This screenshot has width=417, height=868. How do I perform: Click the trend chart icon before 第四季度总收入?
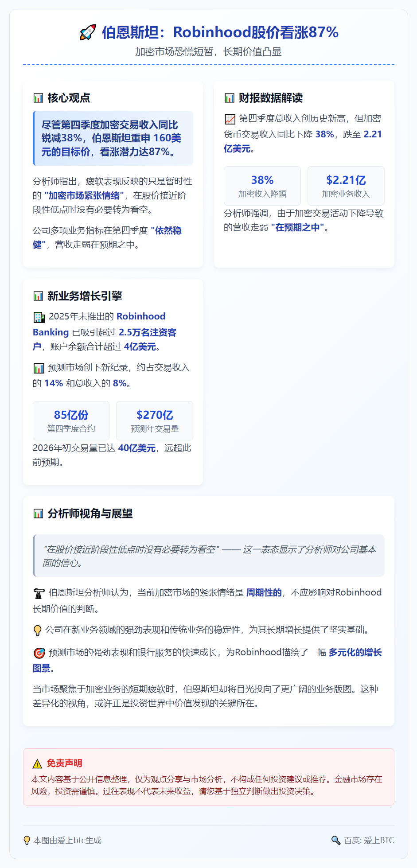pyautogui.click(x=230, y=119)
